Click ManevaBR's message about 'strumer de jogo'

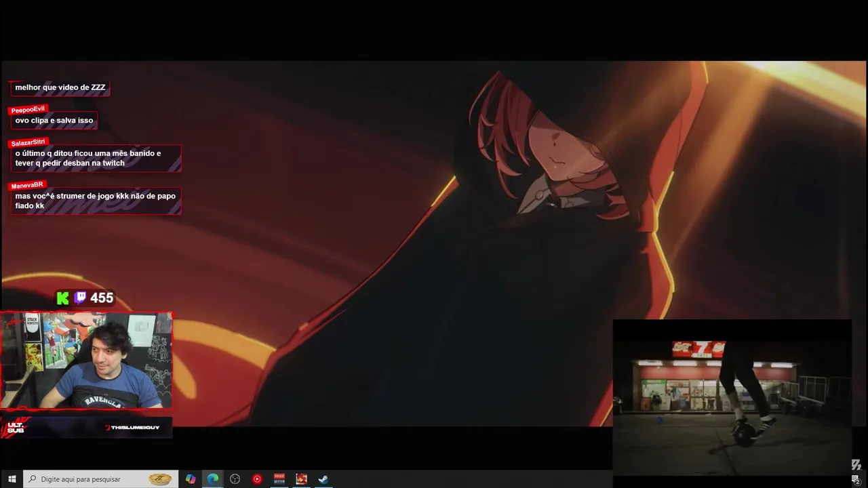pos(96,201)
